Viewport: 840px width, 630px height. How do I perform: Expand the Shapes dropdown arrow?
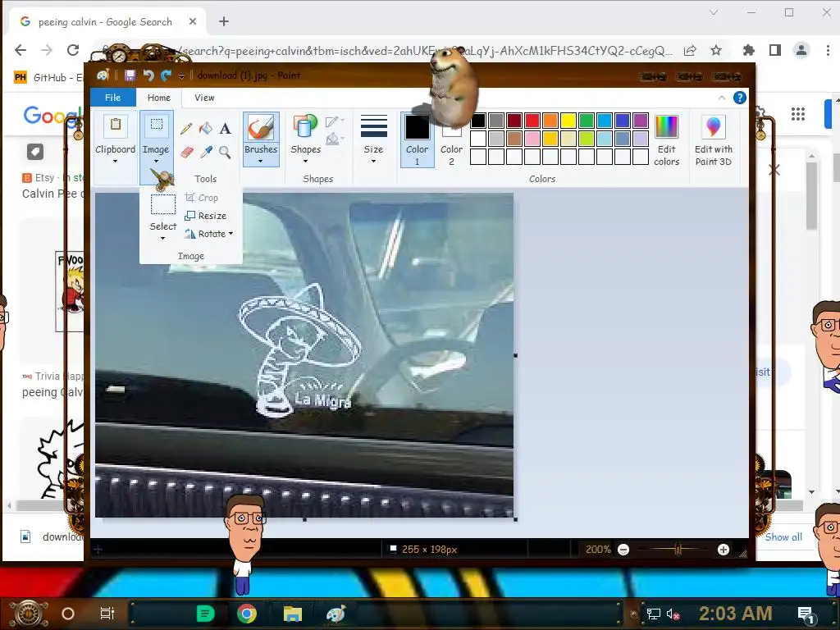pyautogui.click(x=305, y=162)
